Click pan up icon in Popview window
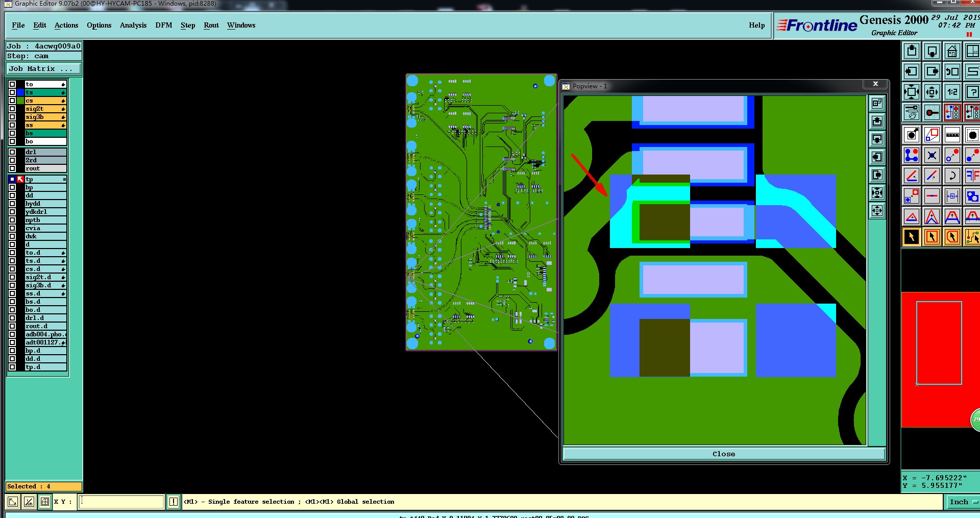The height and width of the screenshot is (518, 980). (x=877, y=121)
